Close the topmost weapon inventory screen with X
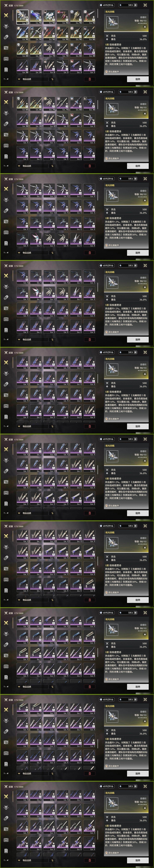154x868 pixels. pyautogui.click(x=145, y=5)
